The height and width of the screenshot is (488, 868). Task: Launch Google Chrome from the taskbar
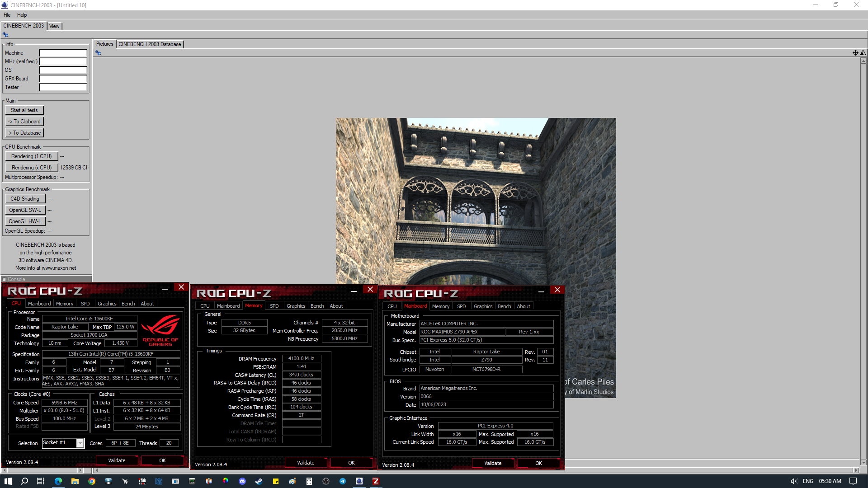pyautogui.click(x=92, y=481)
